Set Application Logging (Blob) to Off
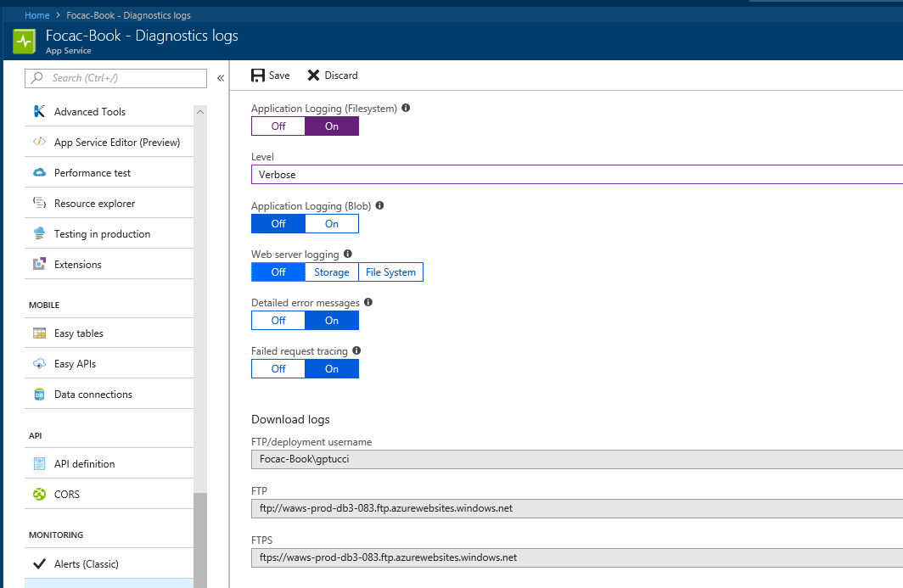 (x=278, y=223)
